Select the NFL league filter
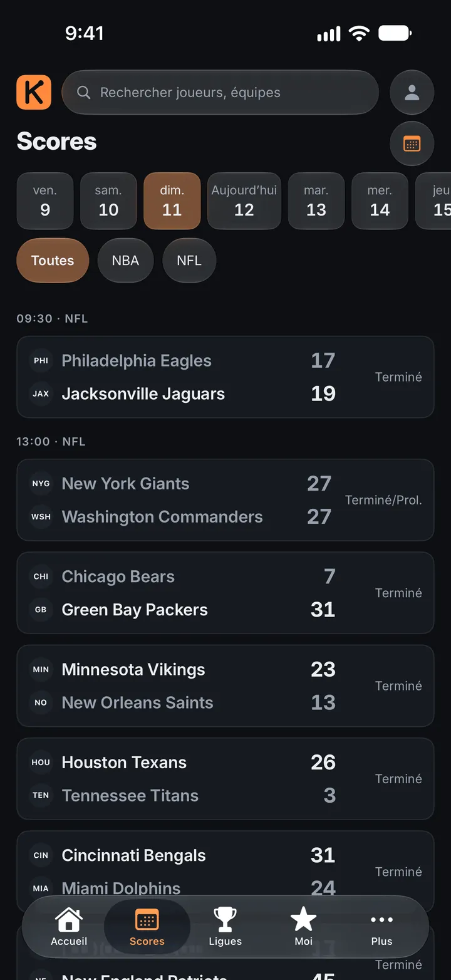The image size is (451, 980). (189, 261)
